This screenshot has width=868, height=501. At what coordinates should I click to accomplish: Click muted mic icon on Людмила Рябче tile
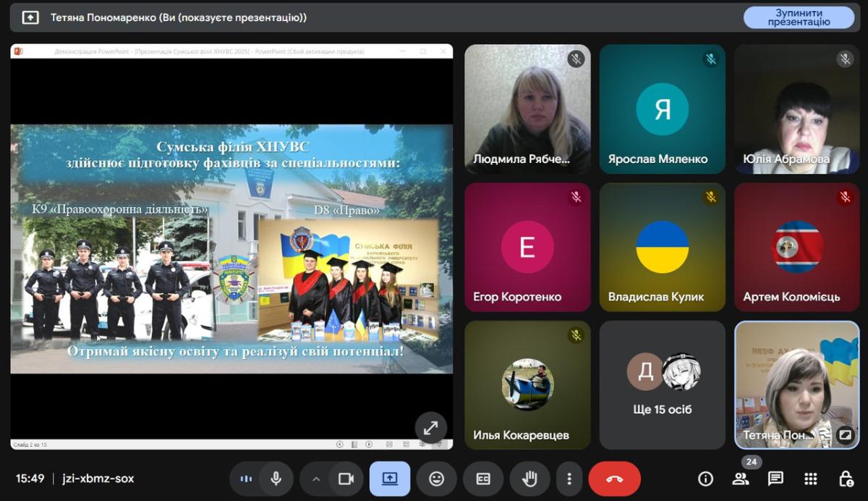coord(576,59)
